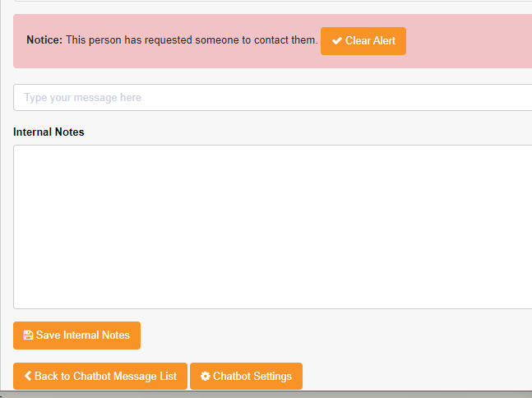Save the internal notes

(x=76, y=336)
